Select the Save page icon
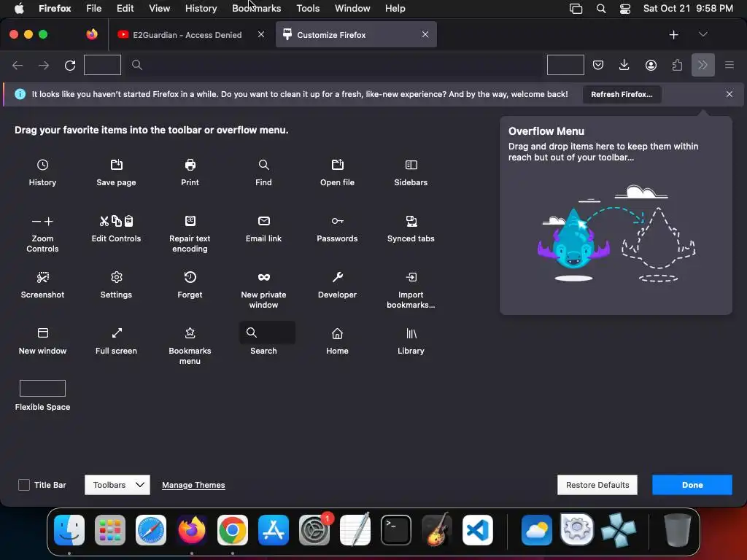 pyautogui.click(x=116, y=165)
